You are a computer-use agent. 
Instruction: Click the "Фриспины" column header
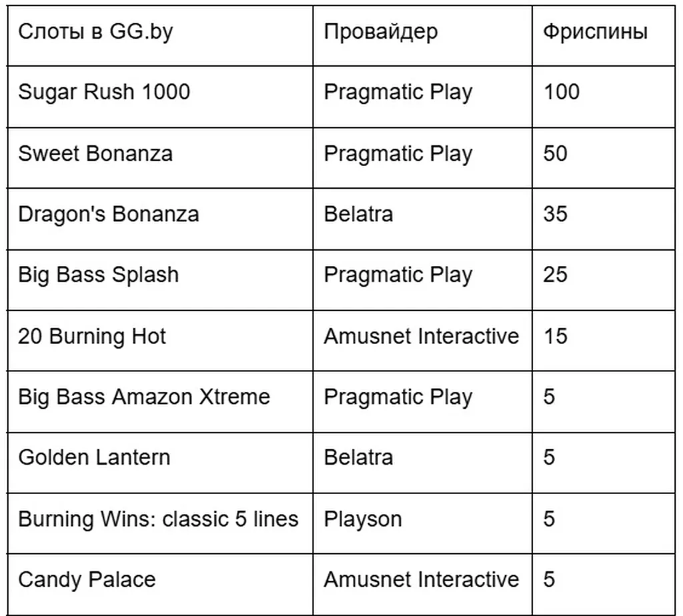click(595, 32)
